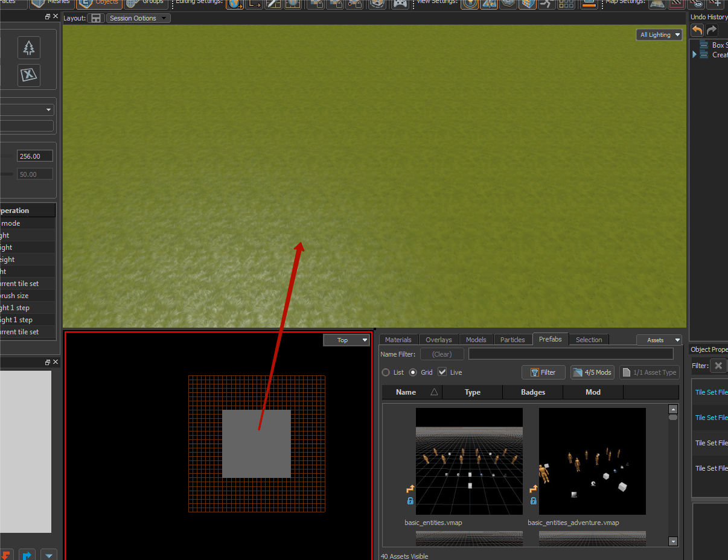This screenshot has height=560, width=728.
Task: Float the top-left tool panel
Action: 48,17
